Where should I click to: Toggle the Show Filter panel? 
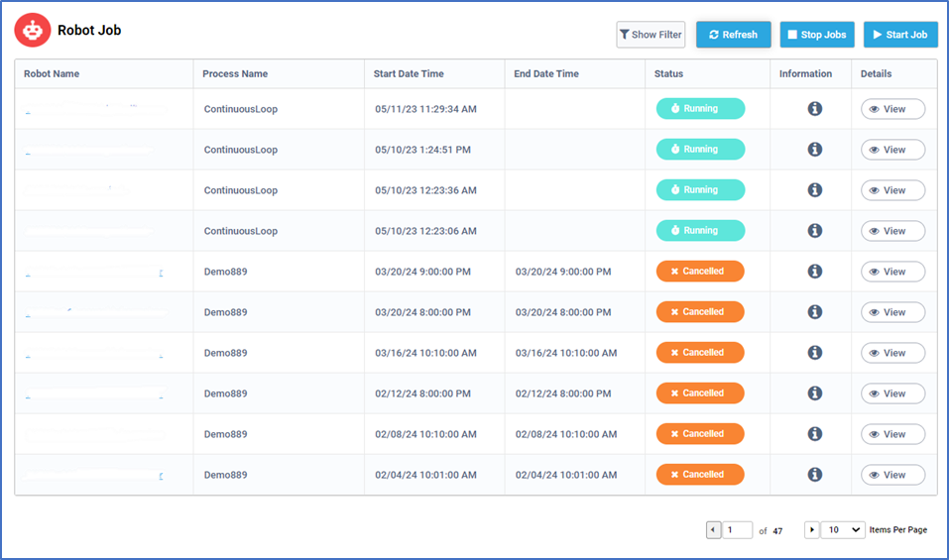(651, 35)
